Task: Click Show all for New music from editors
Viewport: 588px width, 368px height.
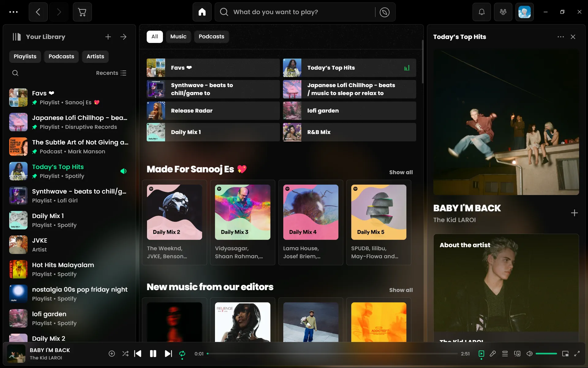Action: pyautogui.click(x=401, y=290)
